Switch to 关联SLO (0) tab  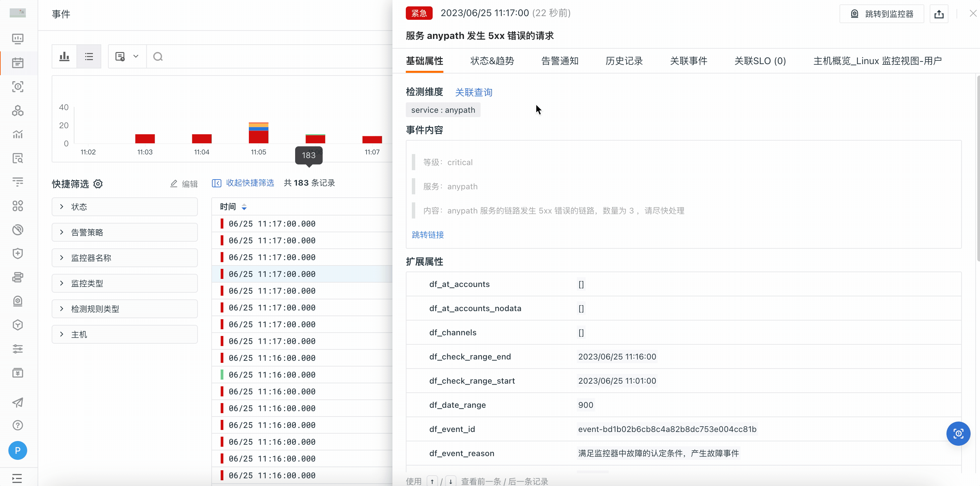pyautogui.click(x=760, y=61)
